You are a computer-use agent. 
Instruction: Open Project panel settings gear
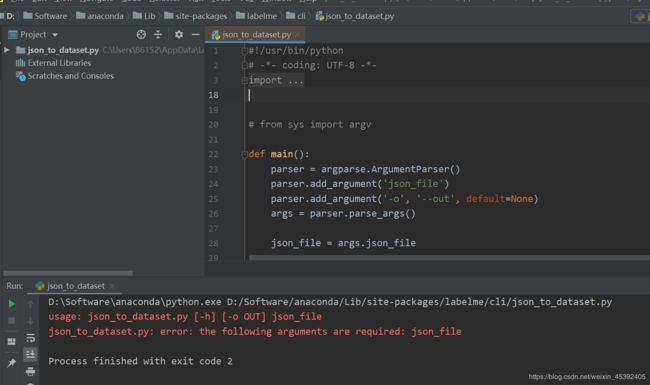click(179, 34)
